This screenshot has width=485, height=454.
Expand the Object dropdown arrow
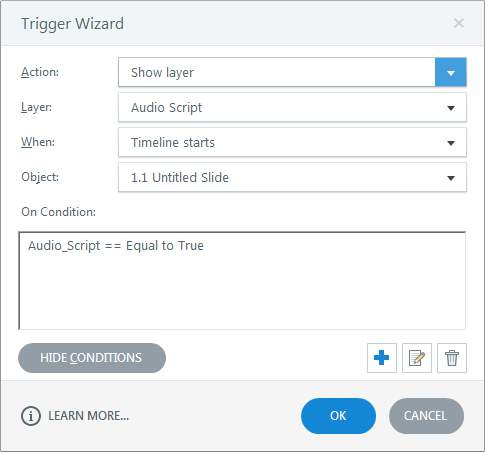451,178
